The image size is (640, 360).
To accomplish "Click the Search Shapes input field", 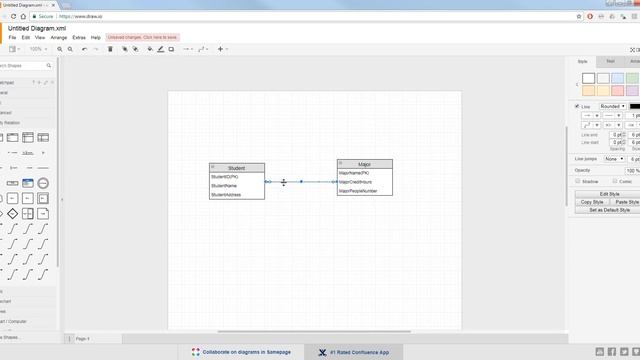I will pos(24,65).
